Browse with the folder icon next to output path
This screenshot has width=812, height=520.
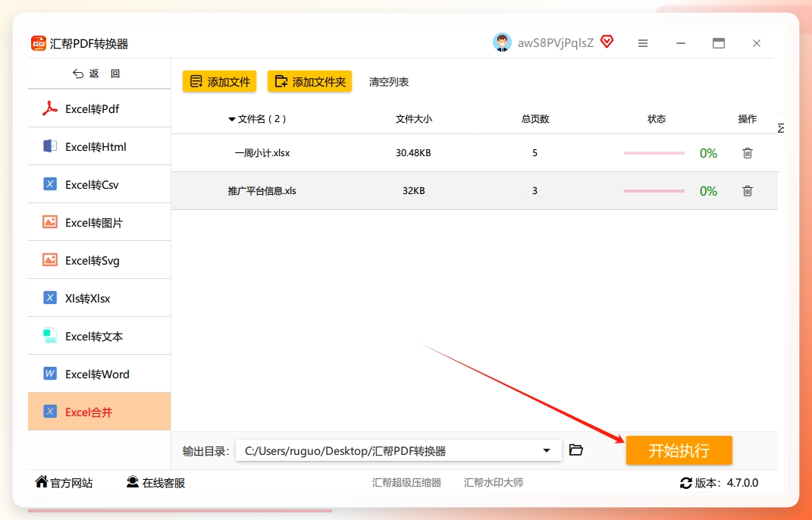pos(576,450)
